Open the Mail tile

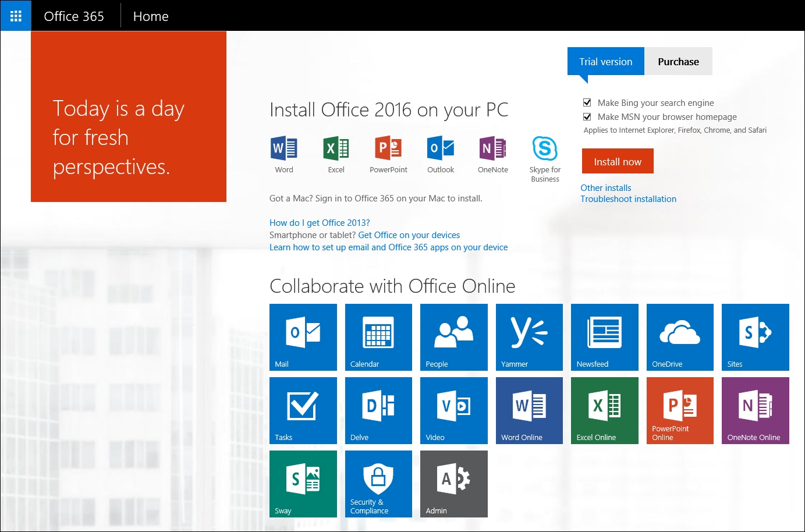tap(303, 337)
